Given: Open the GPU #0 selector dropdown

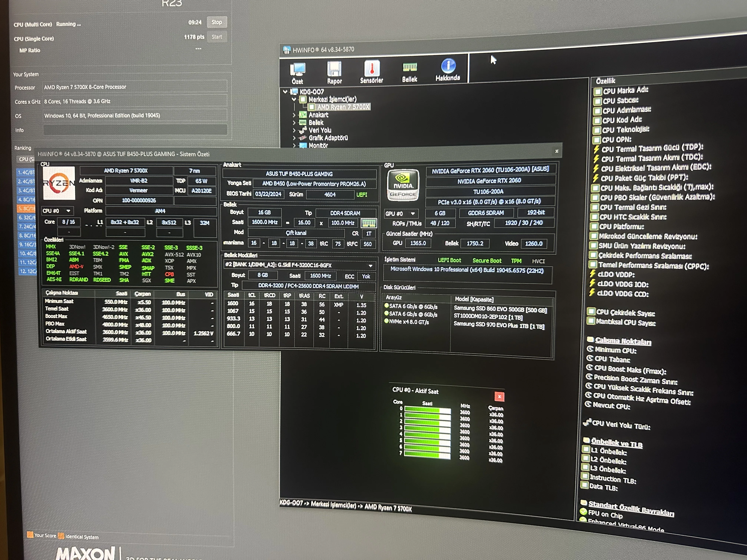Looking at the screenshot, I should click(x=413, y=214).
